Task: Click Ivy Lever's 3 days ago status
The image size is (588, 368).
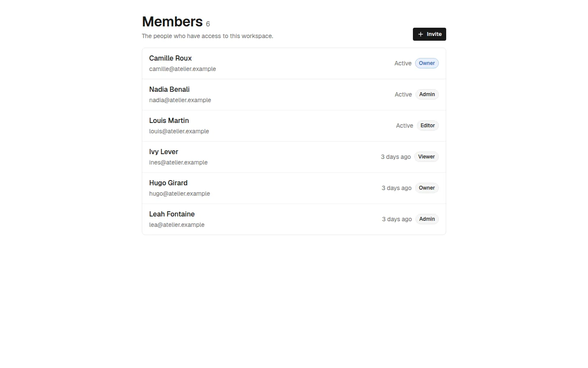Action: click(x=396, y=157)
